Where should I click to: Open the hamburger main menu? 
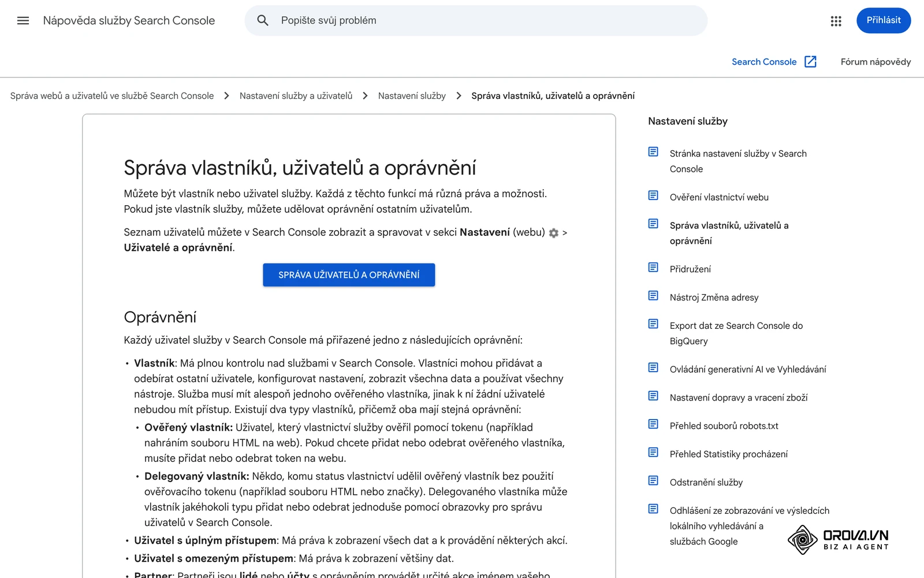23,21
